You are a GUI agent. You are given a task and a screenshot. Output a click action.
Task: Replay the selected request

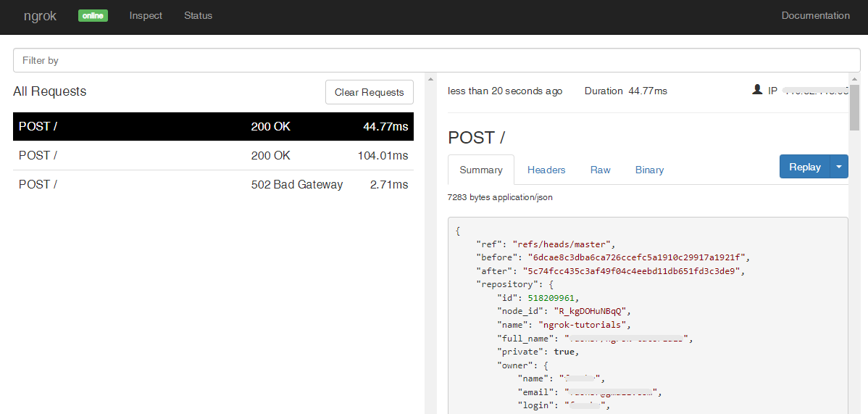coord(805,167)
